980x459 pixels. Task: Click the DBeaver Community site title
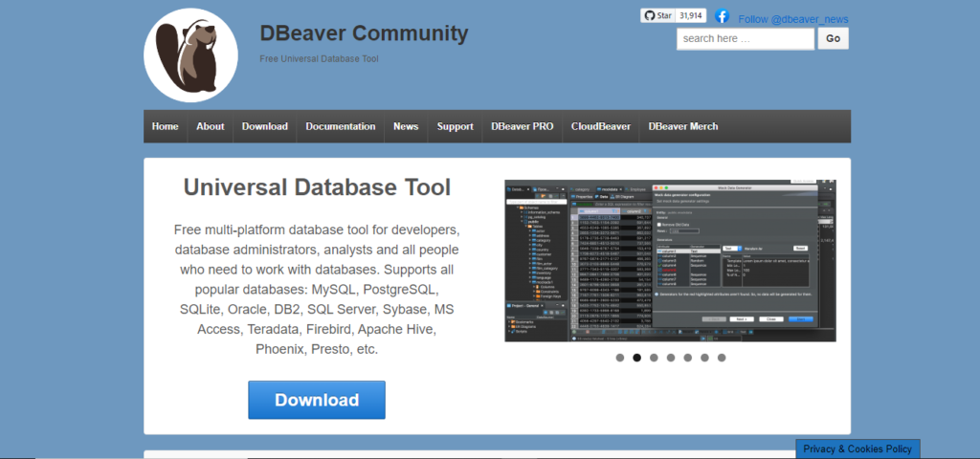[x=364, y=33]
